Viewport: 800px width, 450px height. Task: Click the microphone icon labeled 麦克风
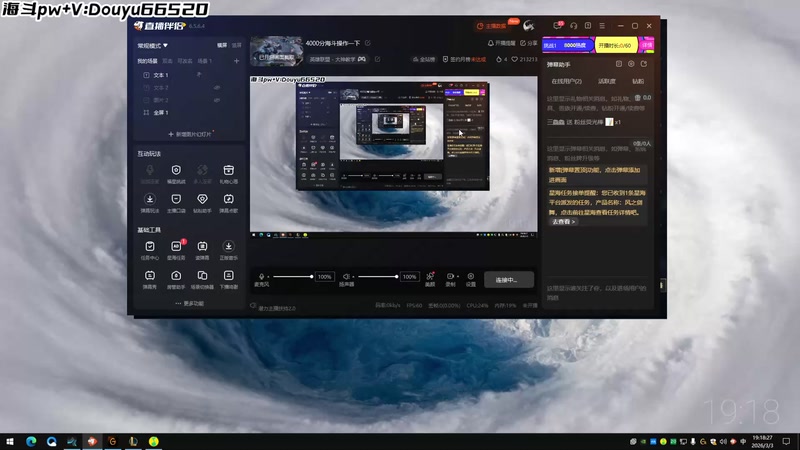(x=261, y=277)
